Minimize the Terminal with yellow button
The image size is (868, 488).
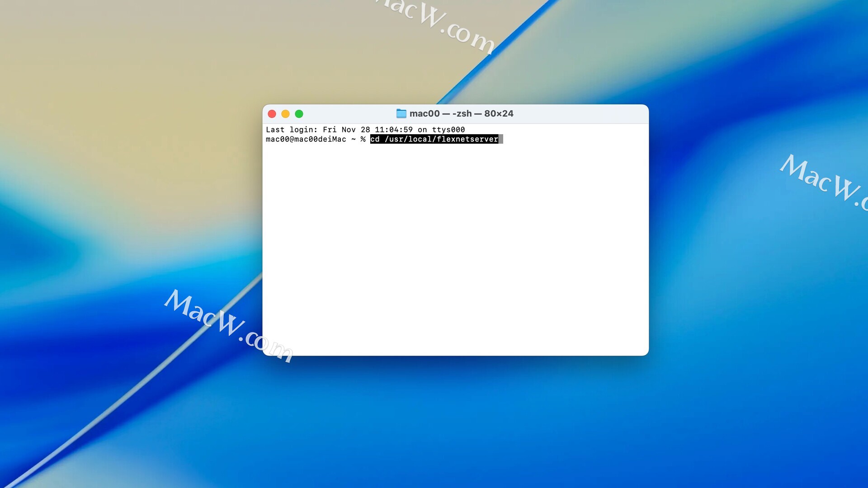coord(285,114)
